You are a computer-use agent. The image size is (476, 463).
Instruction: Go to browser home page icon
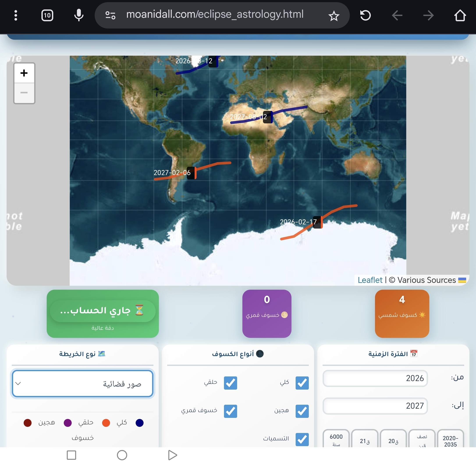[460, 15]
